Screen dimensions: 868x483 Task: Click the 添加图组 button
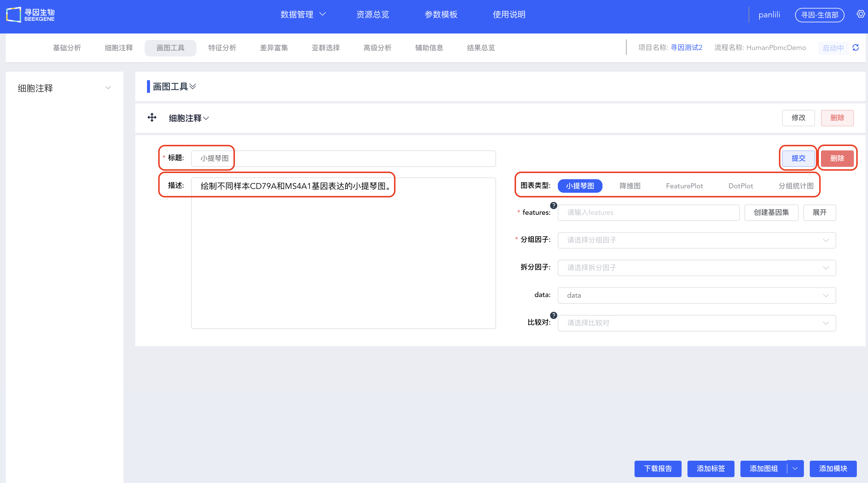(764, 469)
